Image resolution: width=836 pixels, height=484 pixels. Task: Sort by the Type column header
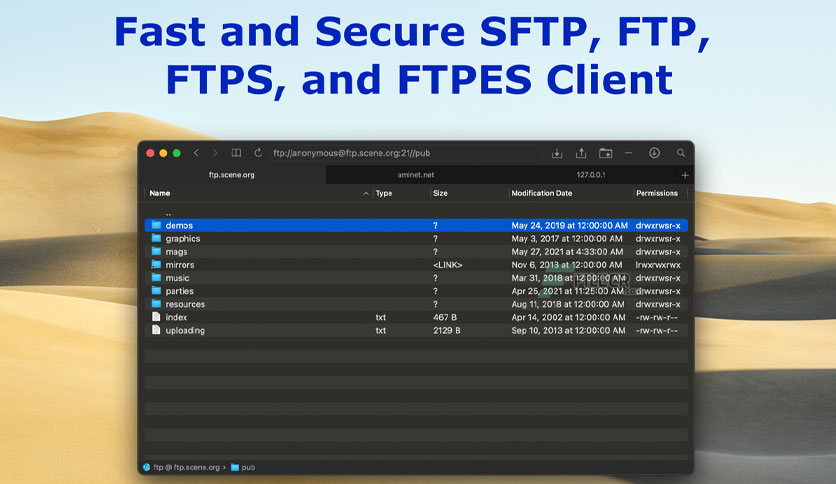[x=384, y=193]
